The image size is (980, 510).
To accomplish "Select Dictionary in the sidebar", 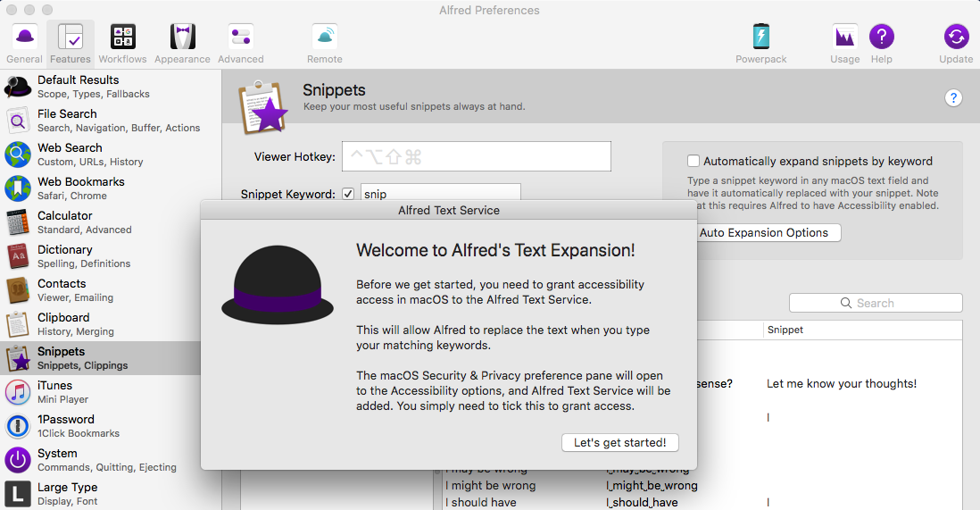I will (x=100, y=256).
